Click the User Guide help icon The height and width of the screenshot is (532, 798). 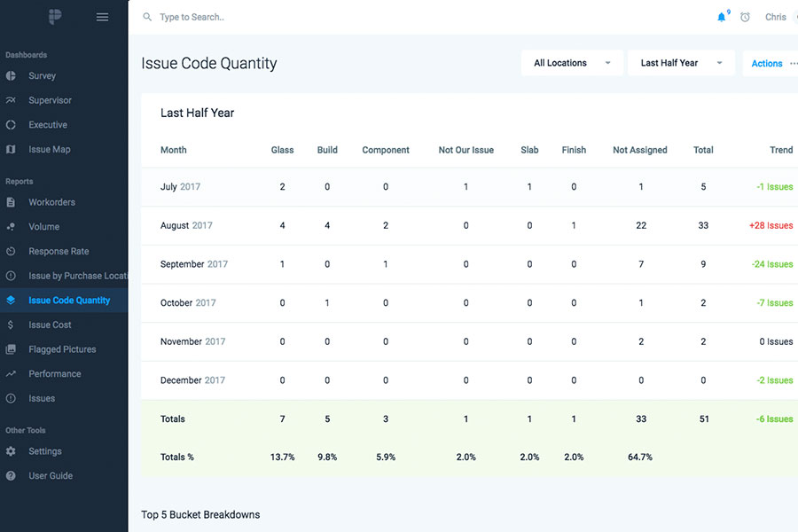click(11, 476)
